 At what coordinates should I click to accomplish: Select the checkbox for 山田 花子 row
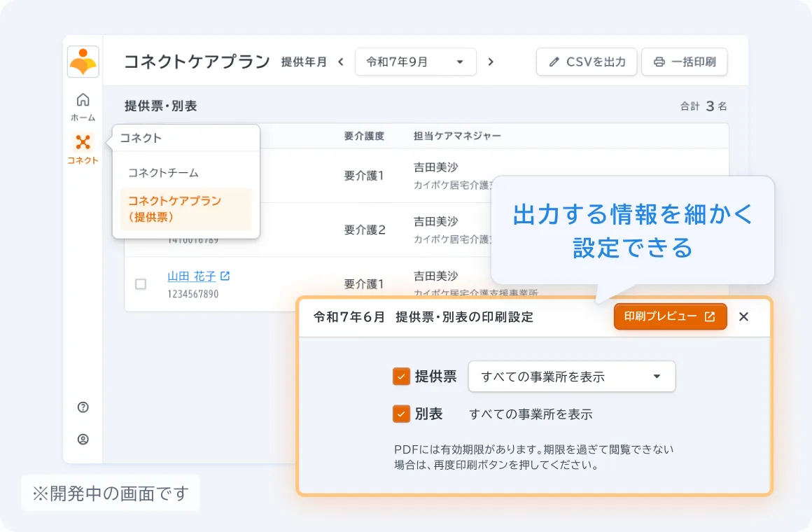(x=141, y=284)
